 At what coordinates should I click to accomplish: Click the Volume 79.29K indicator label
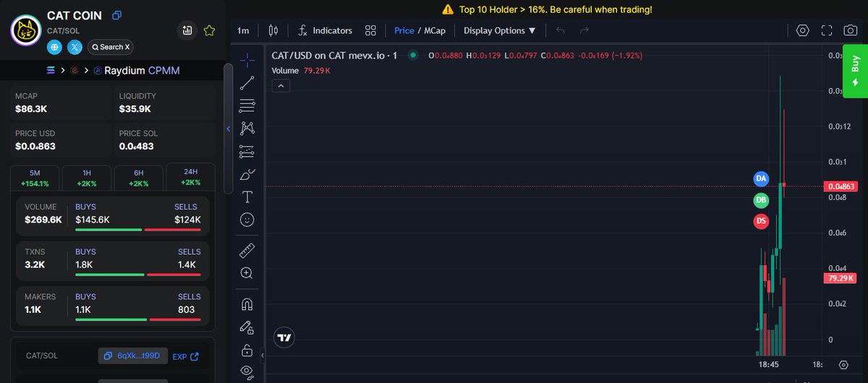(x=301, y=70)
